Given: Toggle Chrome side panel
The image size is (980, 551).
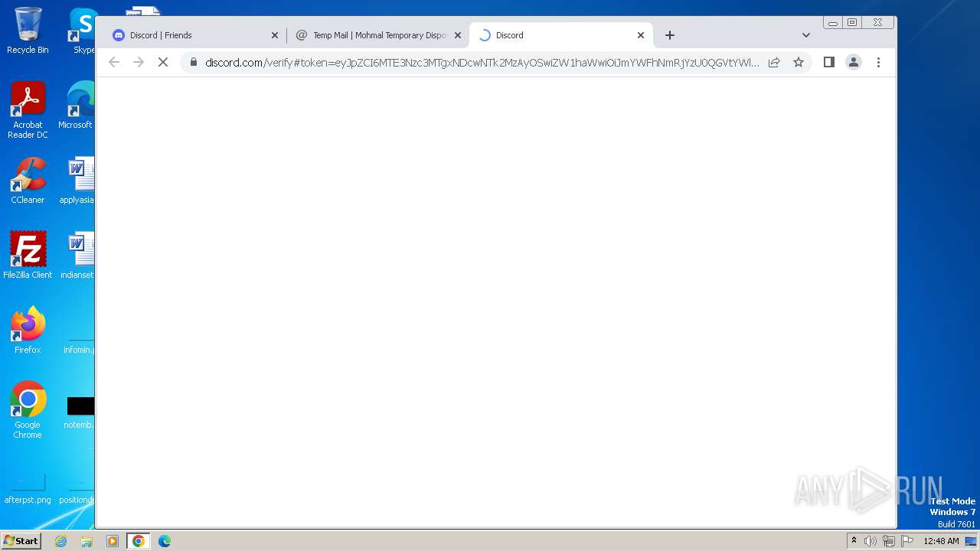Looking at the screenshot, I should (828, 62).
